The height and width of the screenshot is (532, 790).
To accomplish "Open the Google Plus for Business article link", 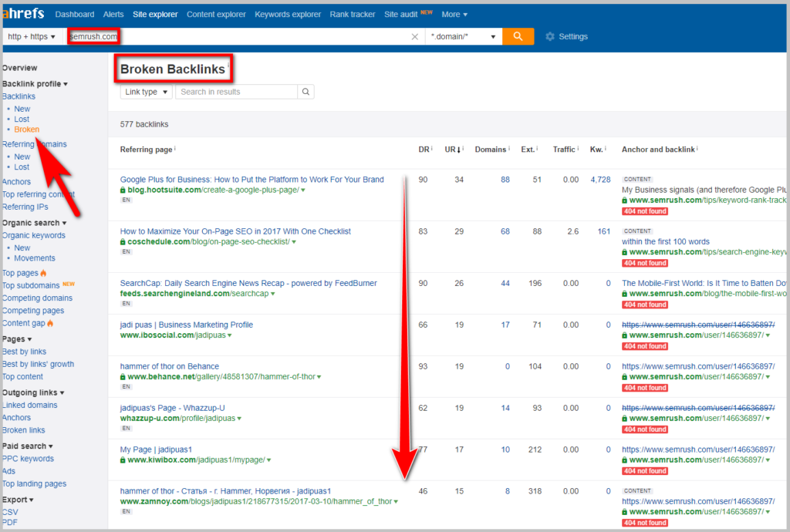I will 252,179.
